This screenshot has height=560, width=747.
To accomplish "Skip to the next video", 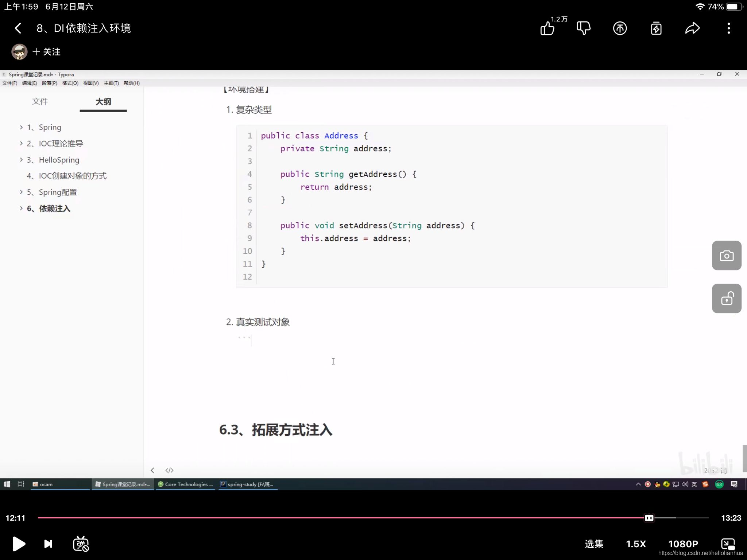I will click(48, 544).
